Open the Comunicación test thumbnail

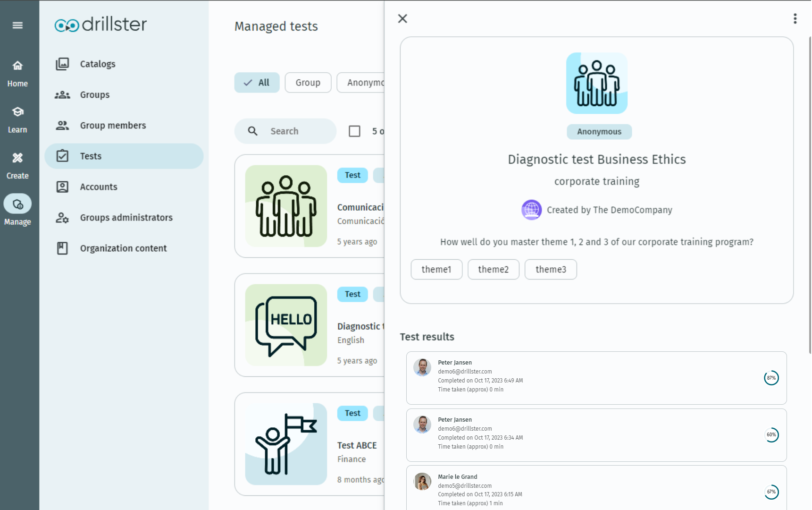(x=286, y=206)
